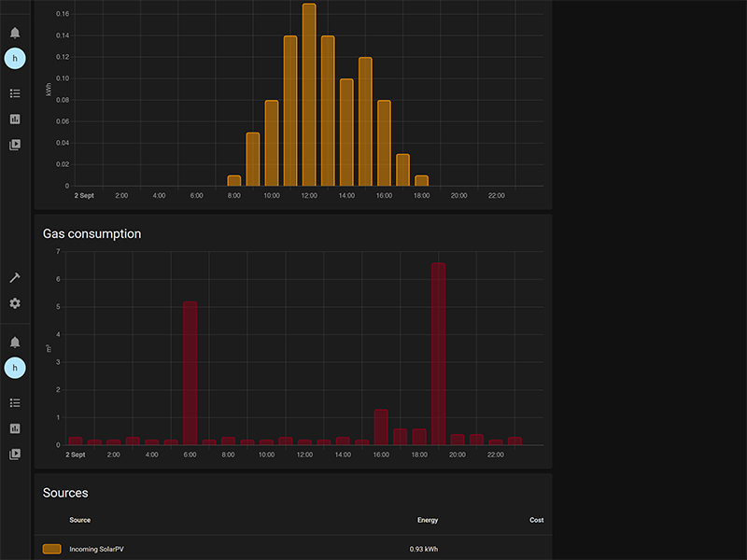Click the 22:00 axis label under gas chart
Viewport: 747px width, 560px height.
pyautogui.click(x=496, y=455)
